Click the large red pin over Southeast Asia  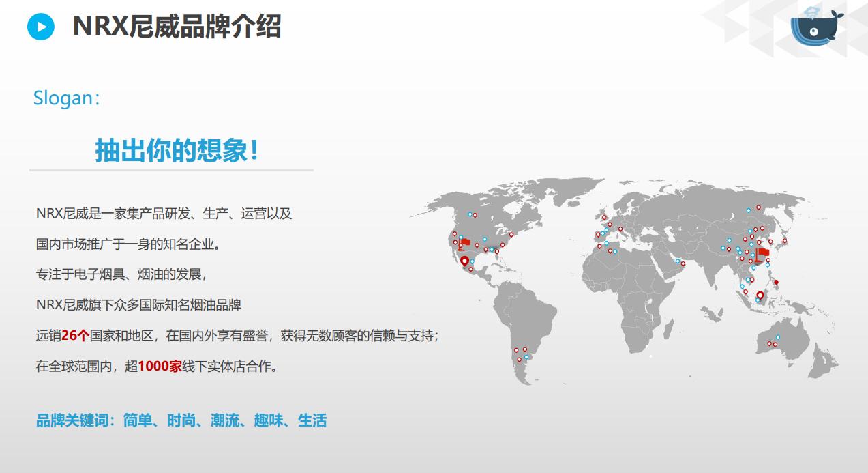[760, 296]
